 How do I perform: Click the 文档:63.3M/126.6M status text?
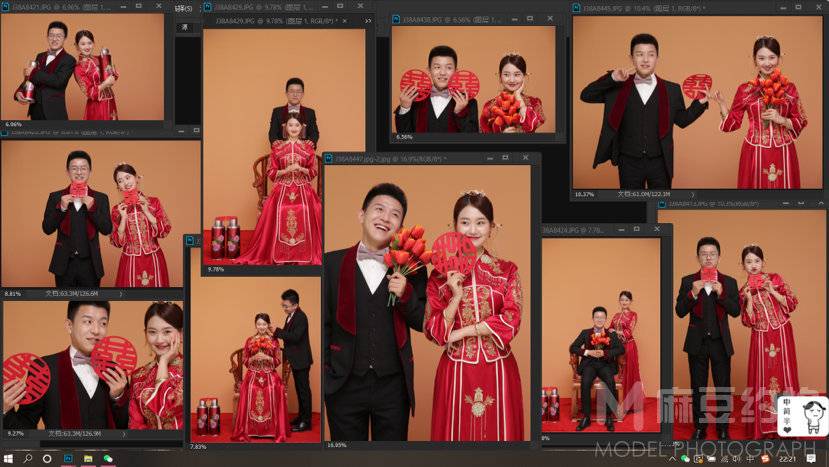click(x=72, y=294)
